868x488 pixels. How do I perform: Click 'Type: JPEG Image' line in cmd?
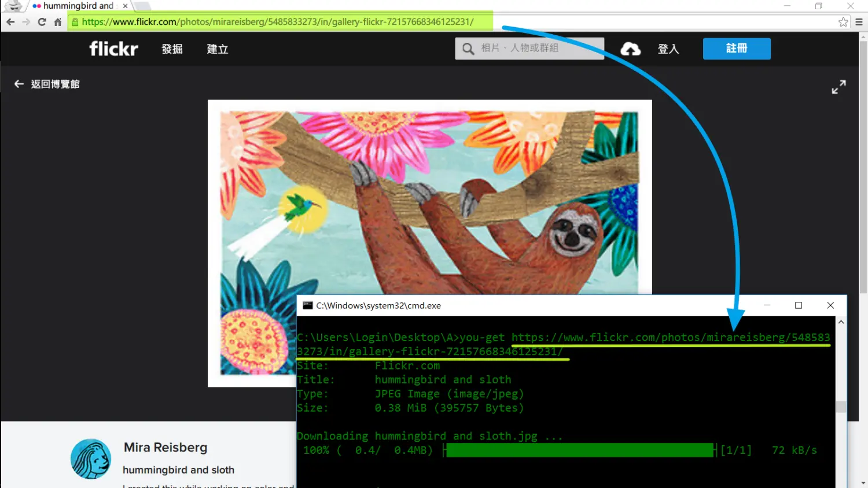tap(410, 394)
